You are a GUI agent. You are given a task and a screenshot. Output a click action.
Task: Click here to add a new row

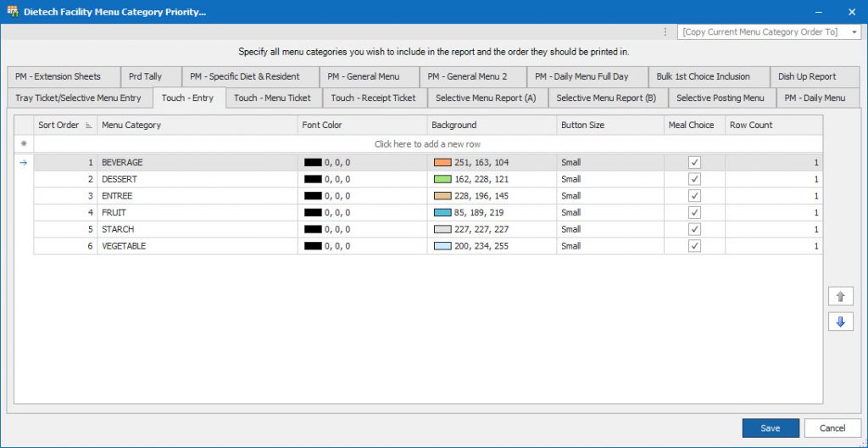pyautogui.click(x=427, y=144)
